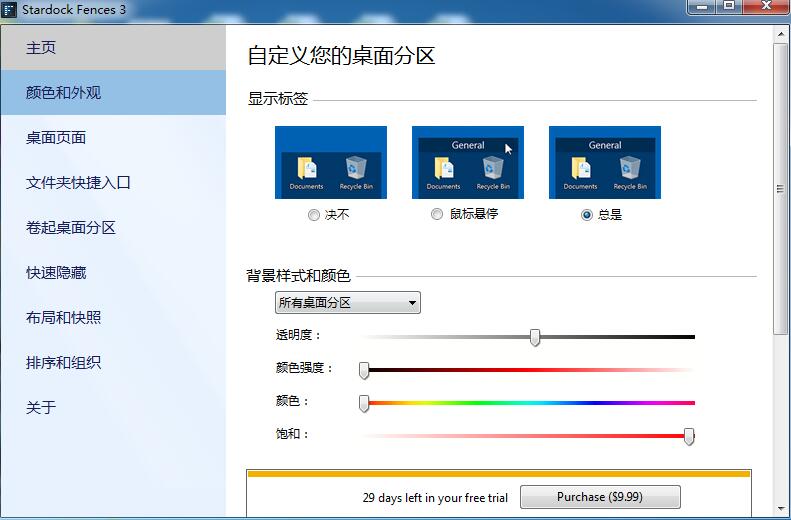
Task: Open the 关于 page
Action: (x=113, y=407)
